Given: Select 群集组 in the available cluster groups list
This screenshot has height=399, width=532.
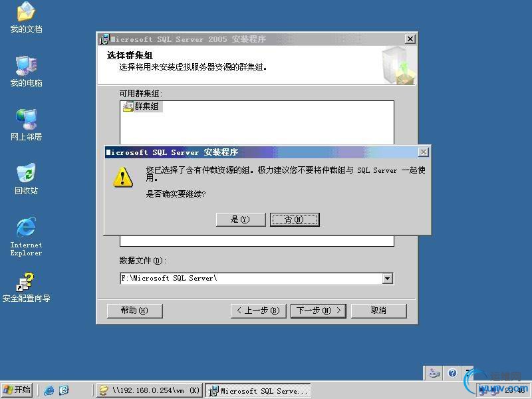Looking at the screenshot, I should pyautogui.click(x=142, y=106).
